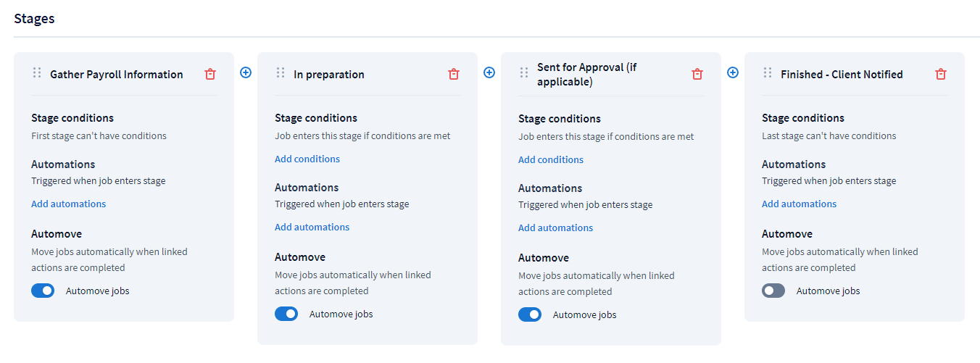980x363 pixels.
Task: Toggle Automove for Sent for Approval stage
Action: pyautogui.click(x=530, y=314)
